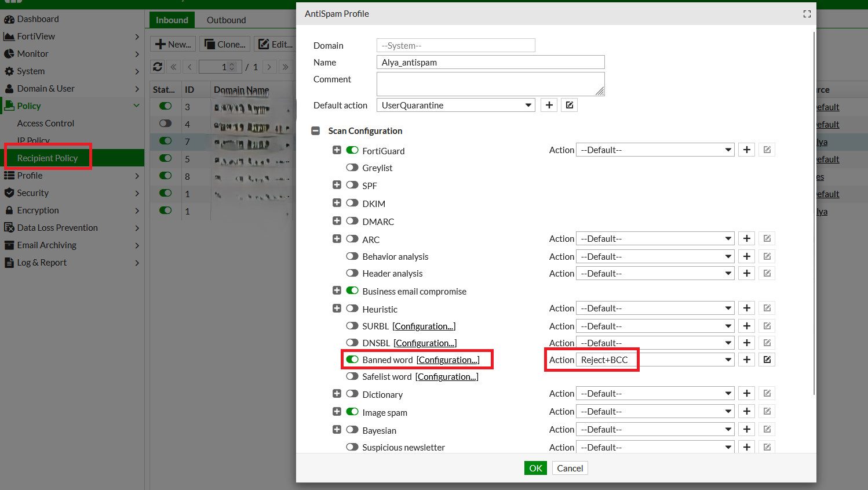The height and width of the screenshot is (490, 868).
Task: Enable the DMARC toggle
Action: click(x=352, y=221)
